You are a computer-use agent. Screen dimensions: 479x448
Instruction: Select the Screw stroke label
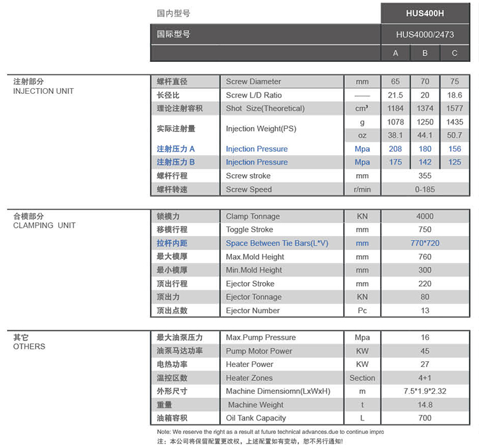(248, 175)
